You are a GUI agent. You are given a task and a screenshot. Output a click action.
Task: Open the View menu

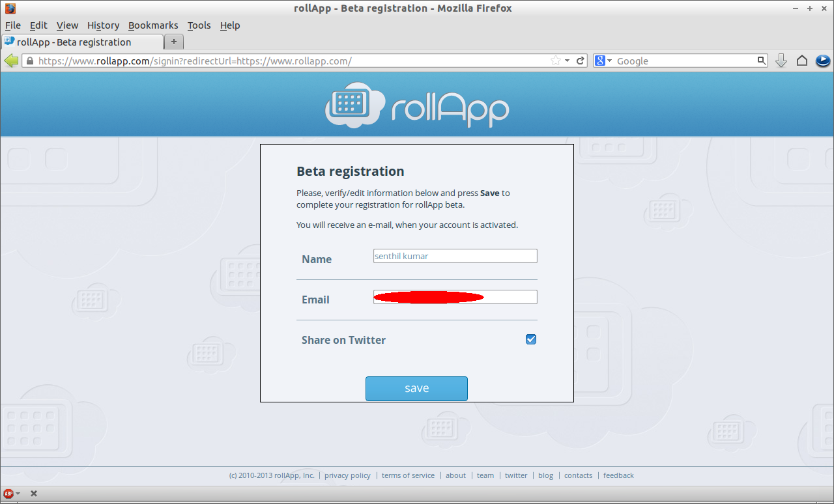(67, 25)
